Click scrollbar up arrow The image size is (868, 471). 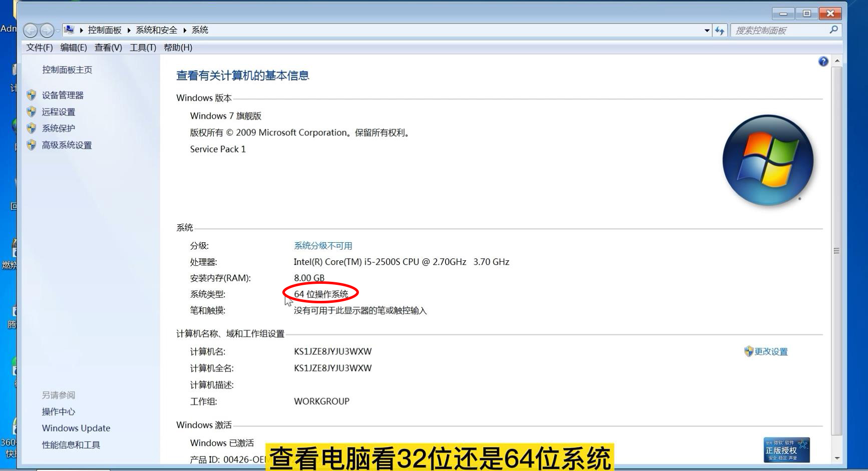837,61
